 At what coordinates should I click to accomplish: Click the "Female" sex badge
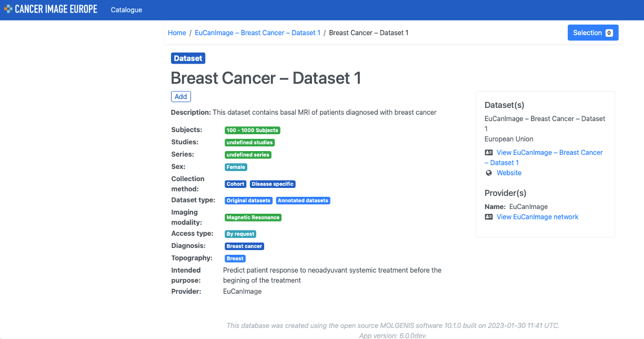point(236,167)
